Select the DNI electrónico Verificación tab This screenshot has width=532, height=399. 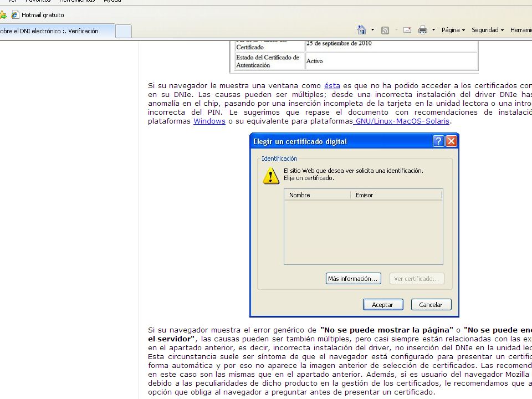point(57,31)
